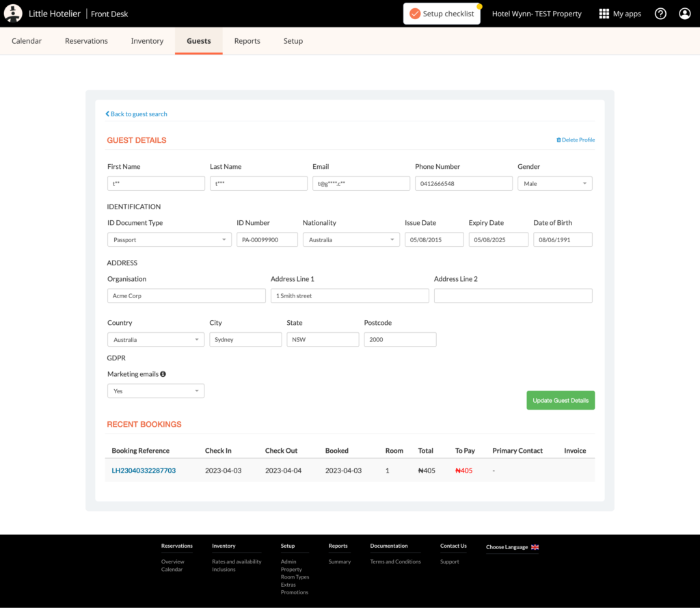Click the Phone Number input field

click(x=463, y=183)
